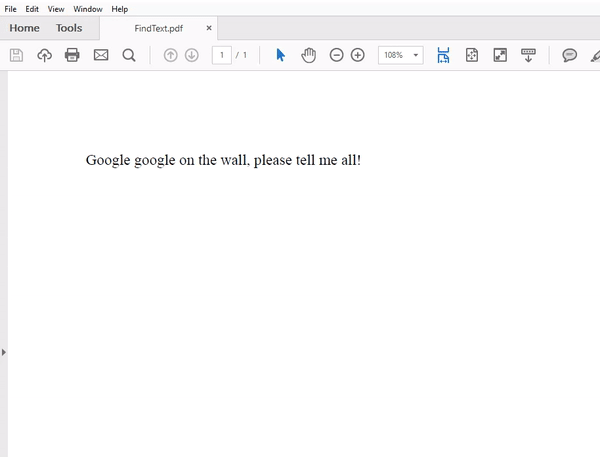
Task: Select the arrow Selection tool
Action: [x=280, y=55]
